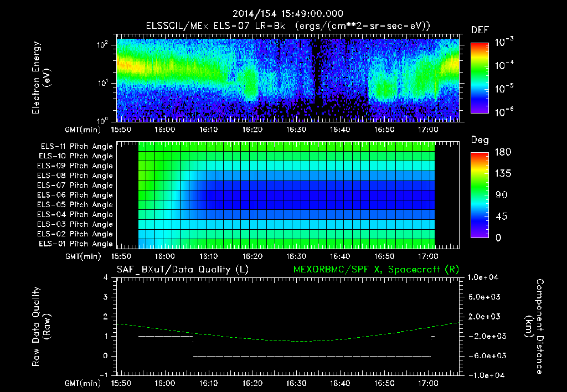Select the ELS-05 Pitch Angle row label
The image size is (567, 392).
tap(75, 205)
